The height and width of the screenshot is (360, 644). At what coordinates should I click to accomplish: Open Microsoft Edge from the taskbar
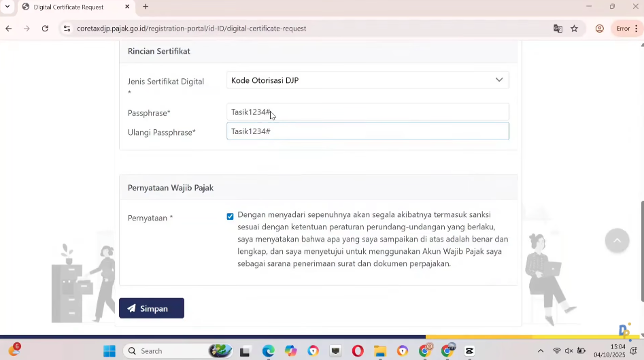pyautogui.click(x=268, y=351)
